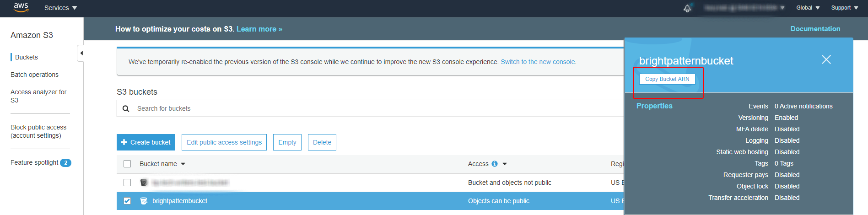This screenshot has height=215, width=868.
Task: Click the MFA delete 'Disabled' value
Action: 787,129
